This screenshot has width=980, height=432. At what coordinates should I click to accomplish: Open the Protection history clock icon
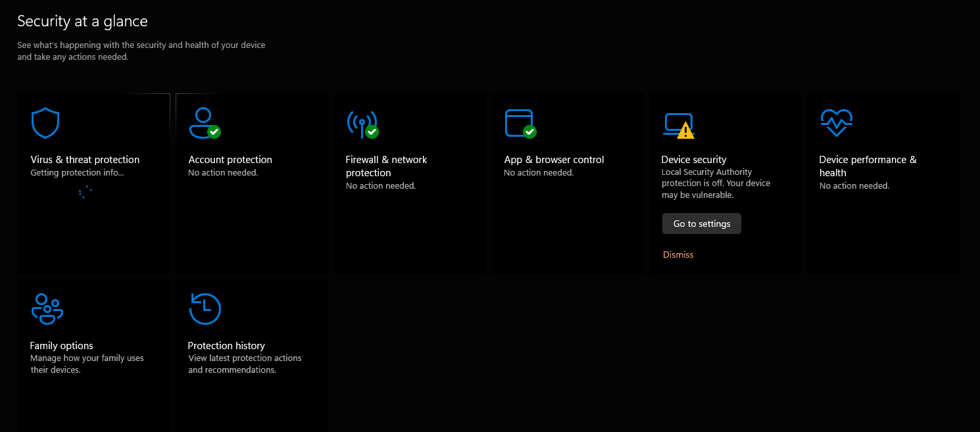tap(205, 308)
